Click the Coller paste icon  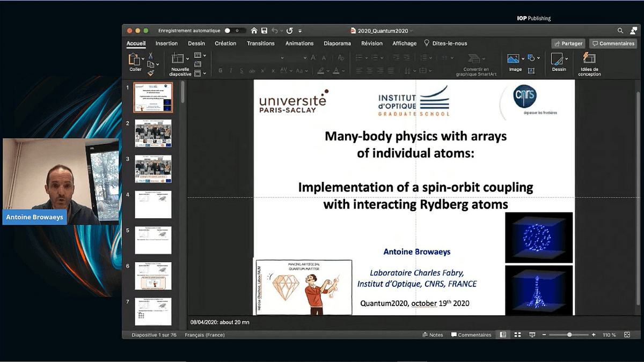(135, 60)
